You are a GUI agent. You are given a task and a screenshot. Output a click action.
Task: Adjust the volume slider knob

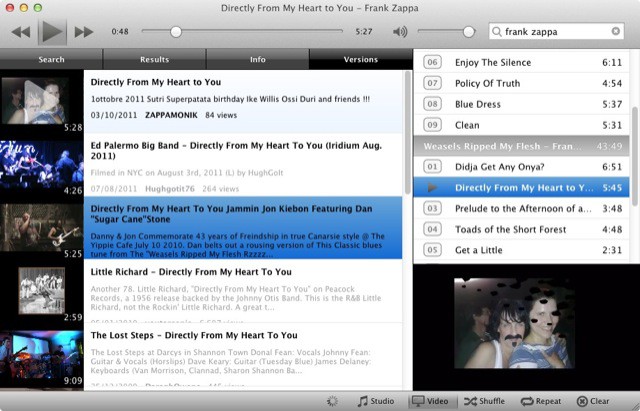469,32
